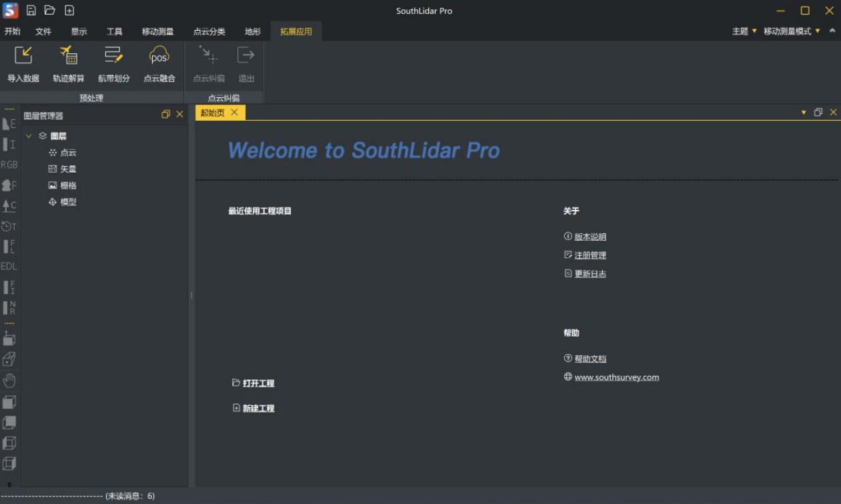Select the hand pan tool
The width and height of the screenshot is (841, 504).
coord(9,381)
